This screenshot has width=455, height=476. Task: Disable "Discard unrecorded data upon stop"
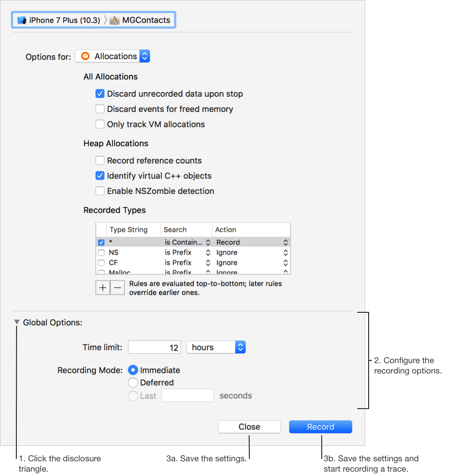click(x=100, y=93)
